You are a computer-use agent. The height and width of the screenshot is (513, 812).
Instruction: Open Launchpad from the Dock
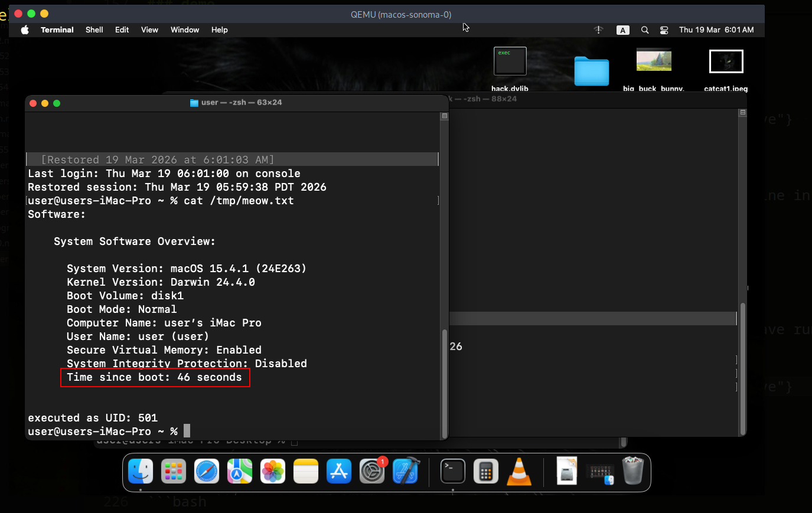click(x=173, y=471)
